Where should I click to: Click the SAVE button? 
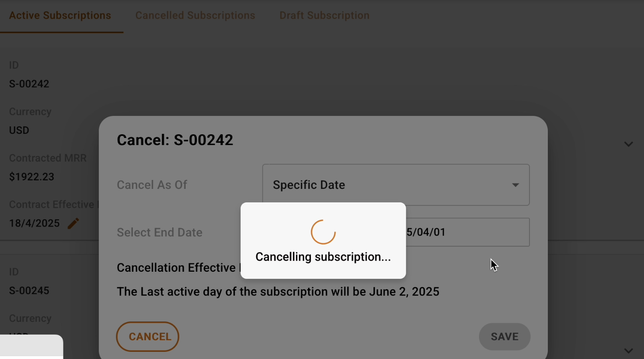504,337
